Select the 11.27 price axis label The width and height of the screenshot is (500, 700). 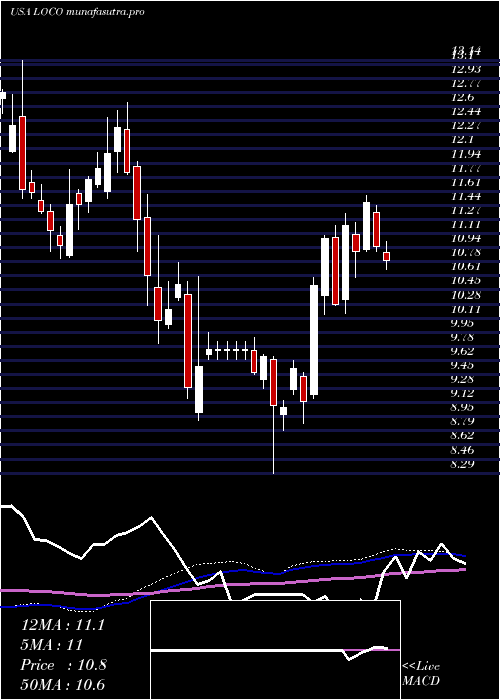tap(466, 210)
